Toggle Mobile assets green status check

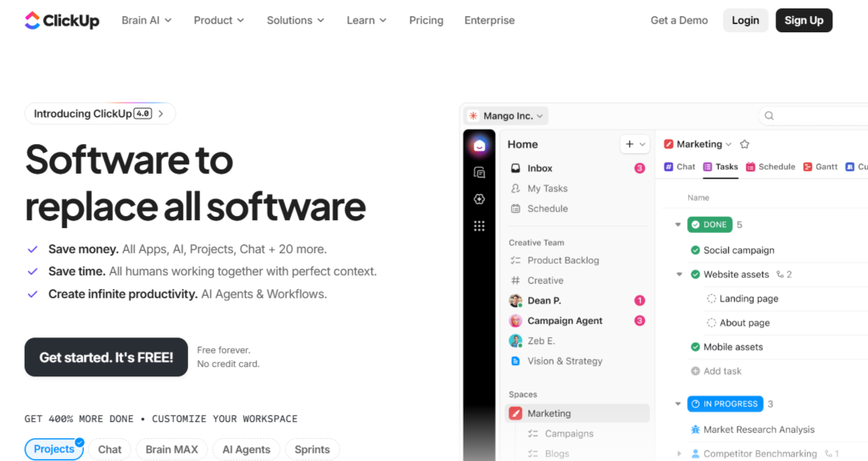tap(695, 347)
